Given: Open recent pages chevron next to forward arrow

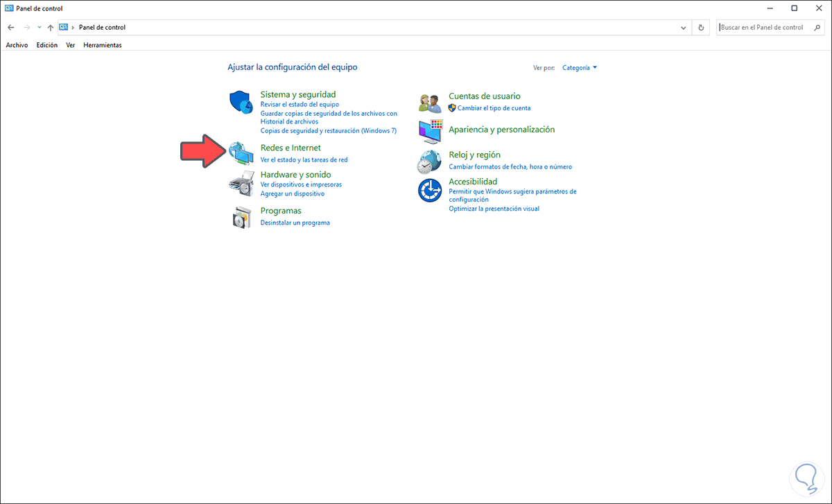Looking at the screenshot, I should click(x=39, y=27).
